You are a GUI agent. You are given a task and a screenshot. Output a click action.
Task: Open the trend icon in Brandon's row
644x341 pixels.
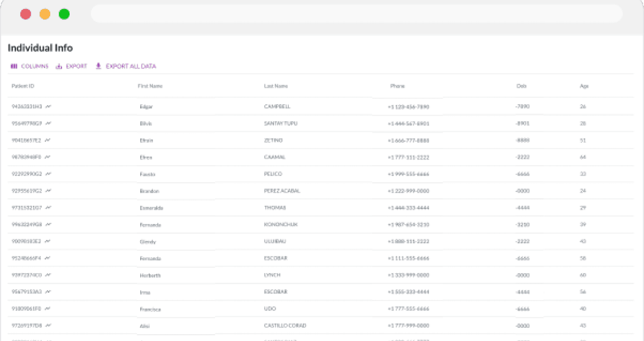click(48, 191)
